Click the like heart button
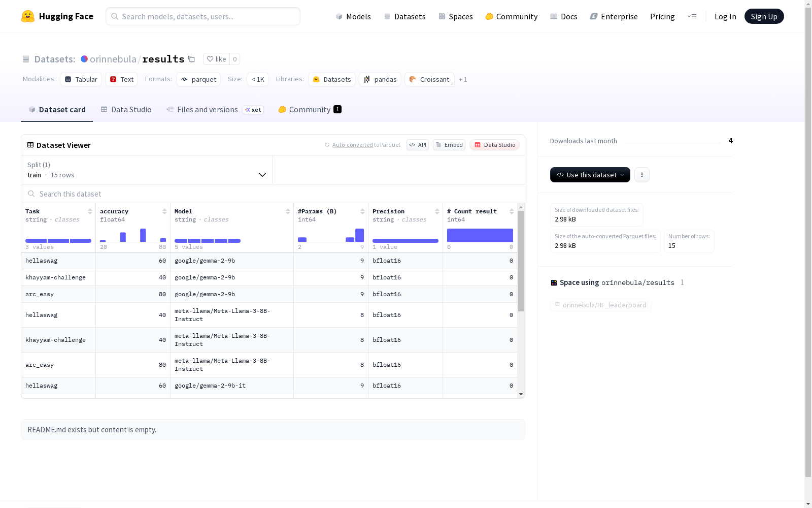 (217, 59)
